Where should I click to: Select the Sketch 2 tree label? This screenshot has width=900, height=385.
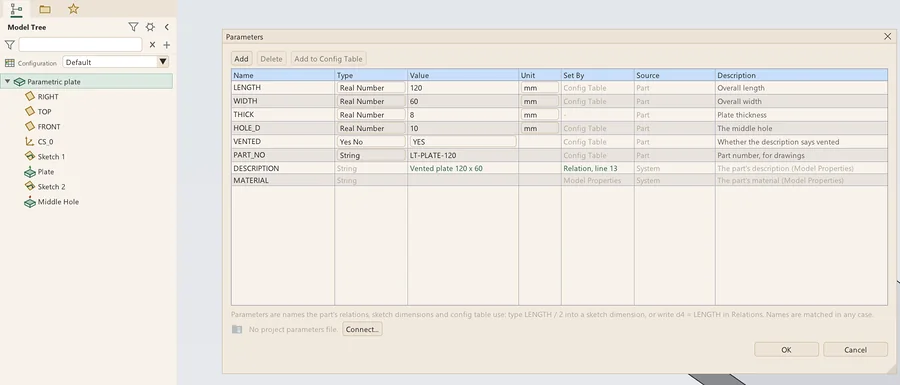(x=52, y=186)
